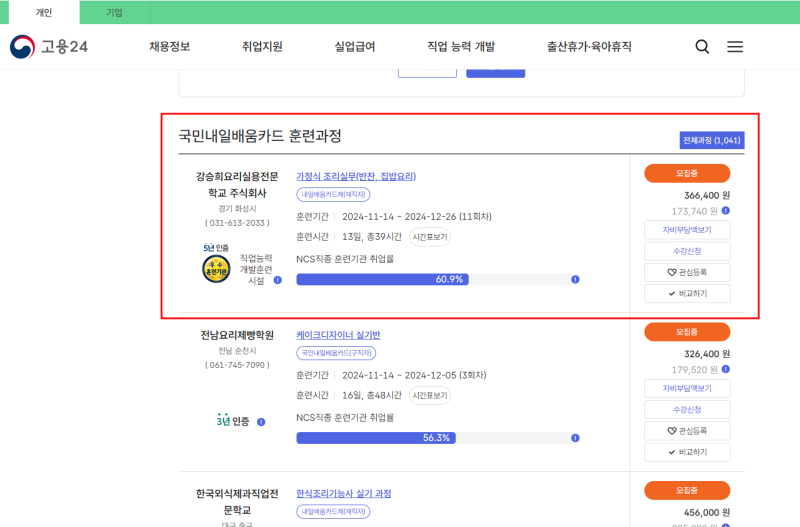Click training period 2024-11-14 ~ 2024-12-05 (3회차)
This screenshot has height=527, width=800.
pos(414,375)
